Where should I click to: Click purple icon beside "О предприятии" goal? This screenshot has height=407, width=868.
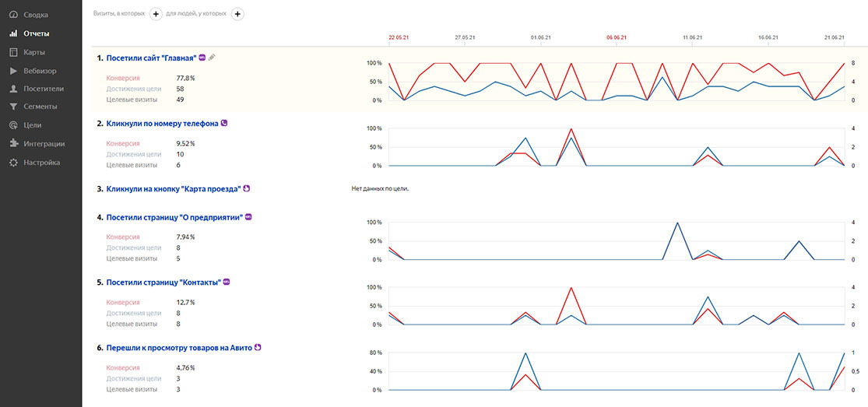248,217
